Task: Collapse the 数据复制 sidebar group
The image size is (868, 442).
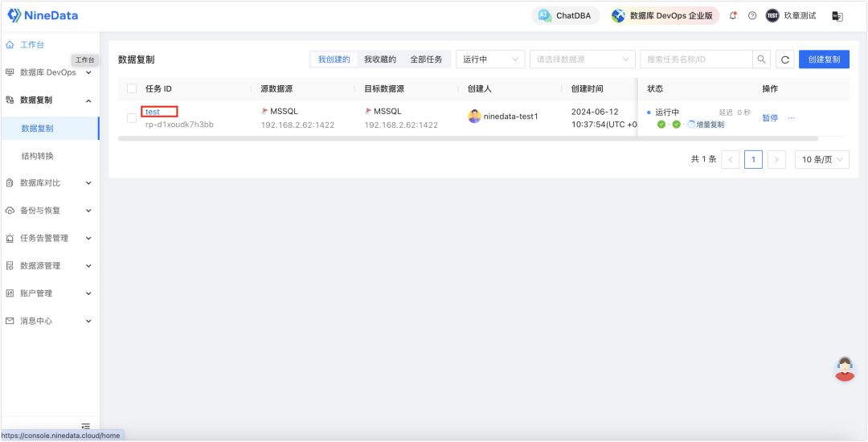Action: [49, 100]
